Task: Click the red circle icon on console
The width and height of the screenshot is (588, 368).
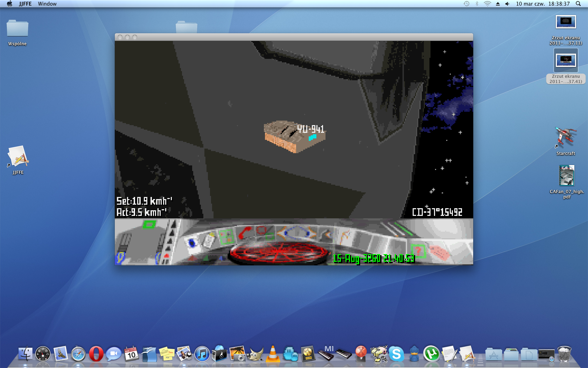Action: pyautogui.click(x=261, y=231)
